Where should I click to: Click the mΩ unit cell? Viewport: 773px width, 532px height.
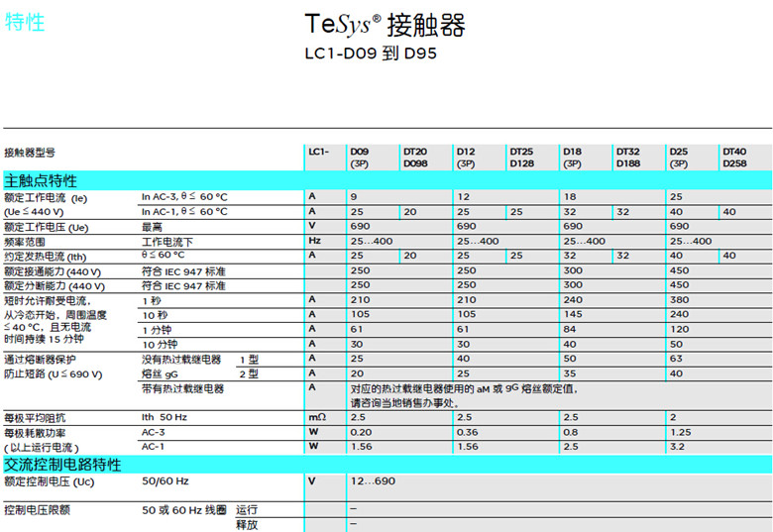(x=317, y=417)
